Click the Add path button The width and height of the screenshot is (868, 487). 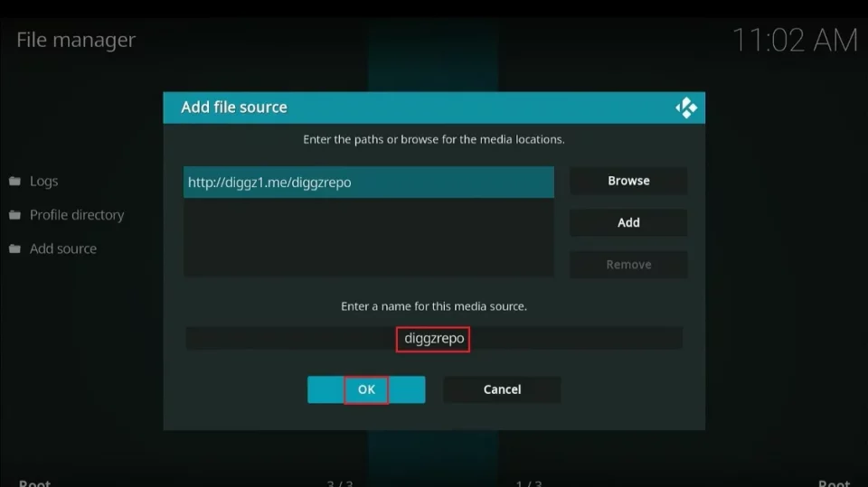click(628, 222)
